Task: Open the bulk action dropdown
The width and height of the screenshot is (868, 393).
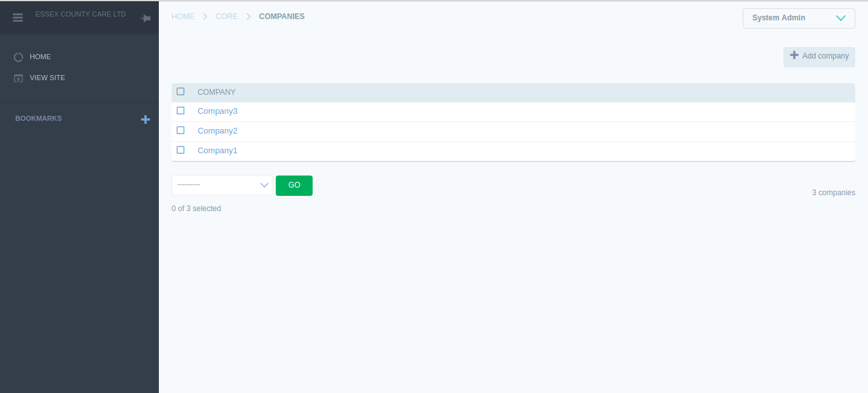Action: tap(222, 185)
